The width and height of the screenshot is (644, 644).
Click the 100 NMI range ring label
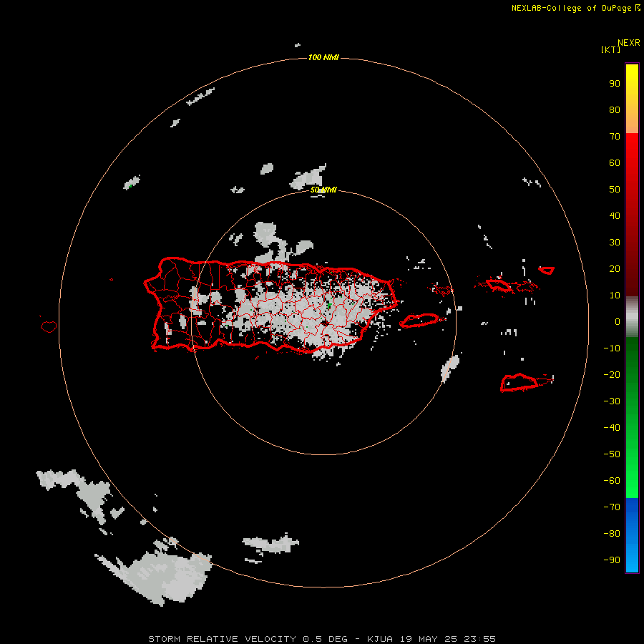point(323,57)
